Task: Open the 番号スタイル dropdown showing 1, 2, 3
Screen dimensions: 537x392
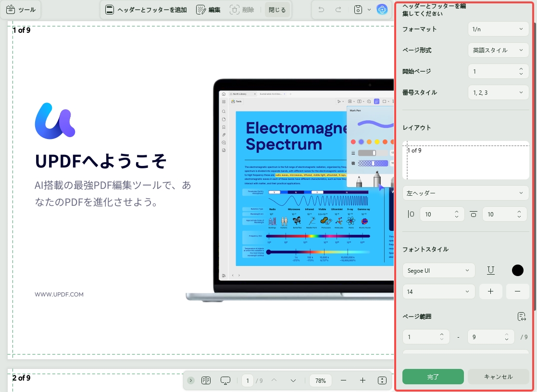Action: click(x=498, y=92)
